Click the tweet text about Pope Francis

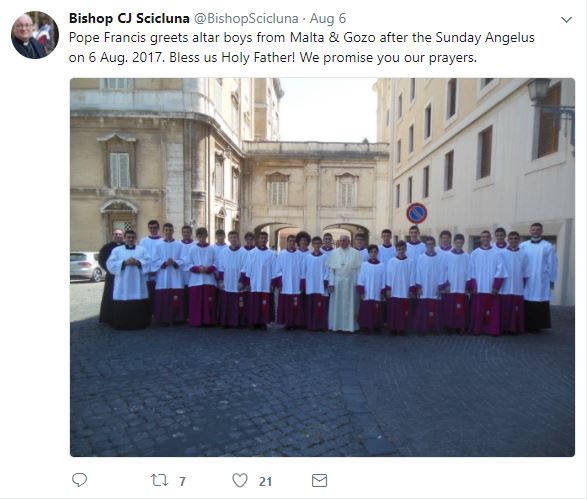click(302, 48)
